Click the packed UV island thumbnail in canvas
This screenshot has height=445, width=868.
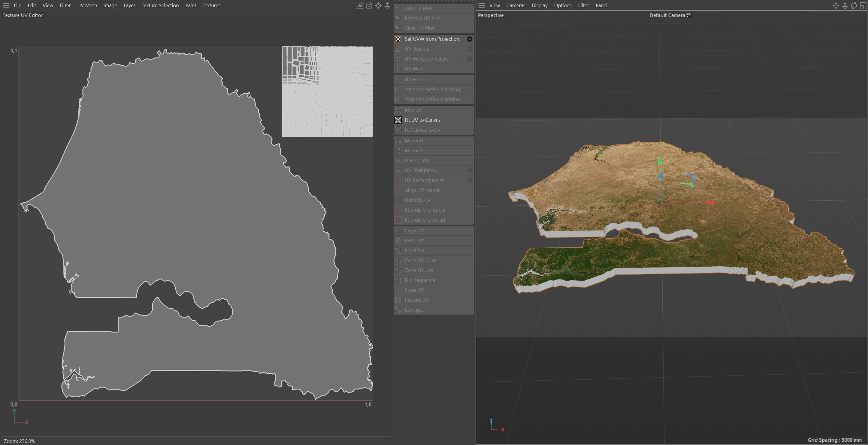pos(327,91)
